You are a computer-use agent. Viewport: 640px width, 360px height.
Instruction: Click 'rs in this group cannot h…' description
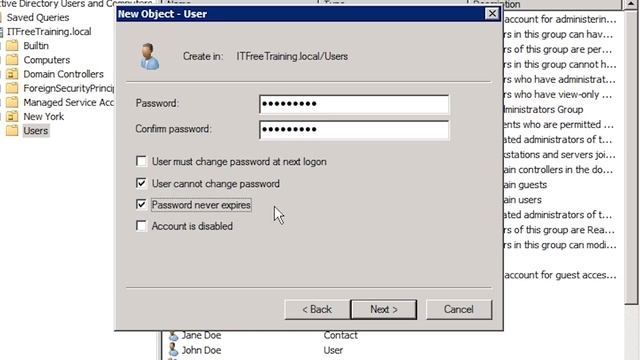click(x=560, y=64)
